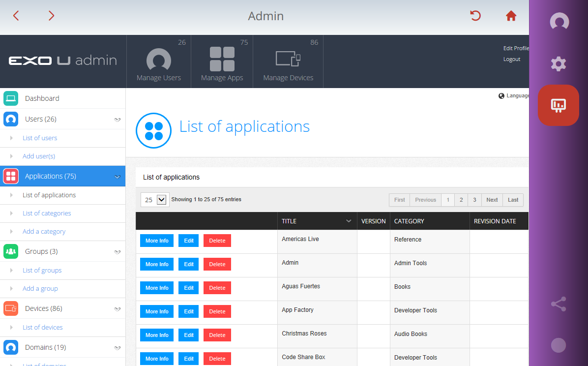Delete the App Factory application

pos(217,311)
